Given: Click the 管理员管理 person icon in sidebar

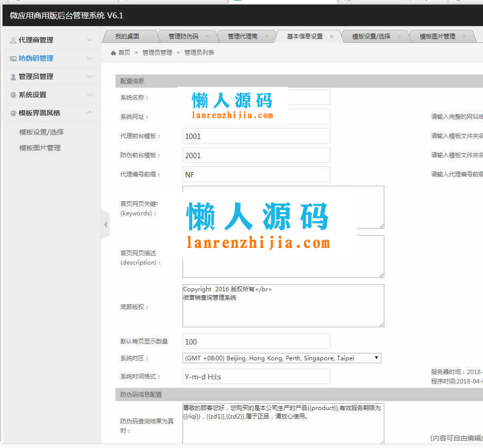Looking at the screenshot, I should pos(13,77).
